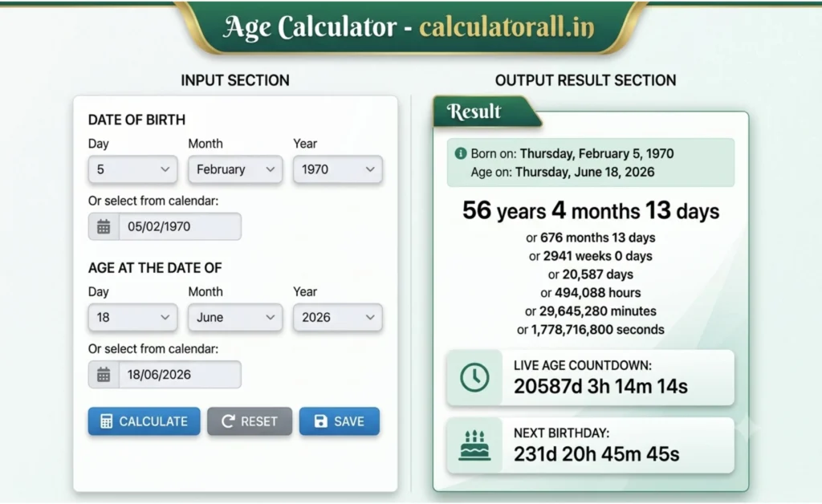Click the '56 years 4 months 13 days' result
Image resolution: width=822 pixels, height=504 pixels.
(x=591, y=210)
